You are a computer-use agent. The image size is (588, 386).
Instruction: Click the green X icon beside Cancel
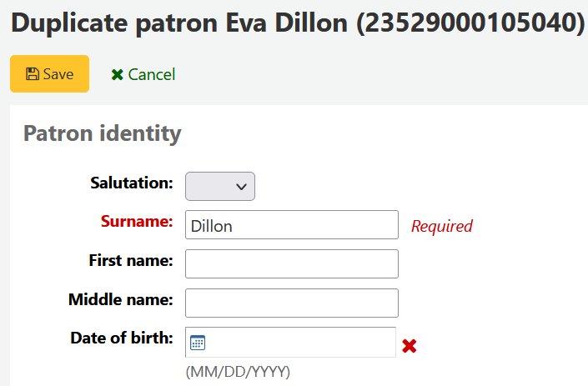[117, 75]
